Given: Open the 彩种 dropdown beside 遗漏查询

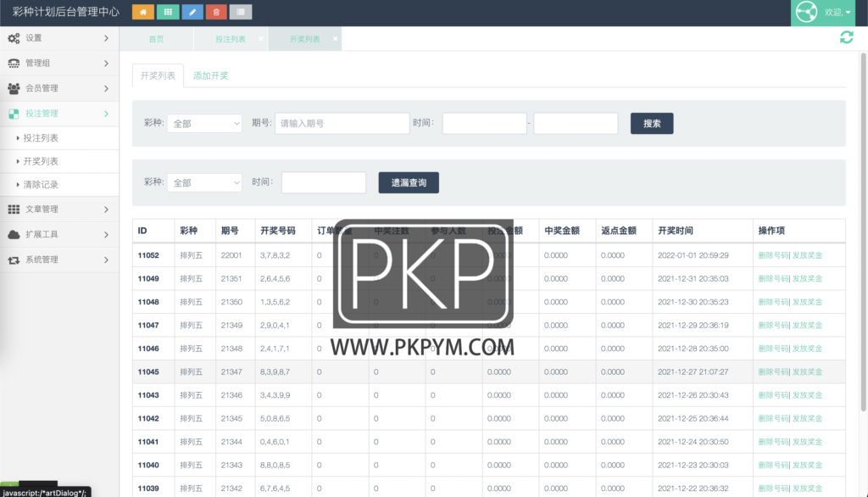Looking at the screenshot, I should tap(205, 183).
